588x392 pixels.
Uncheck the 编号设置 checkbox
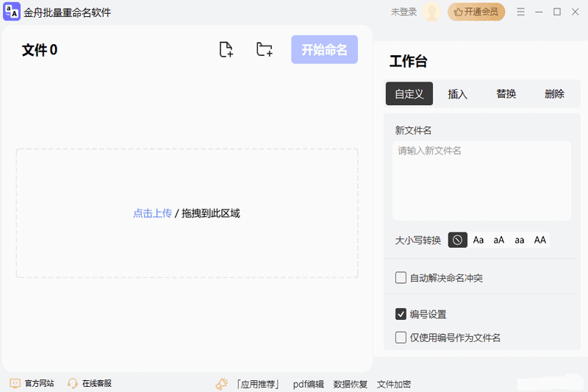(x=401, y=314)
